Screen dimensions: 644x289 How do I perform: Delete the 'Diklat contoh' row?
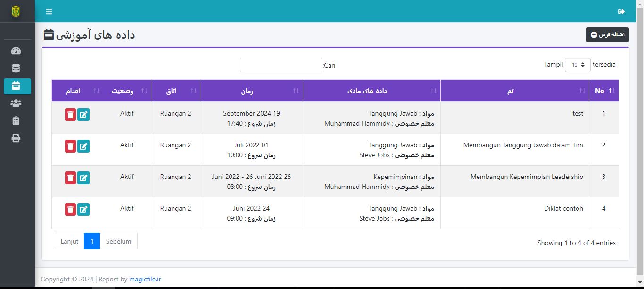[x=71, y=210]
